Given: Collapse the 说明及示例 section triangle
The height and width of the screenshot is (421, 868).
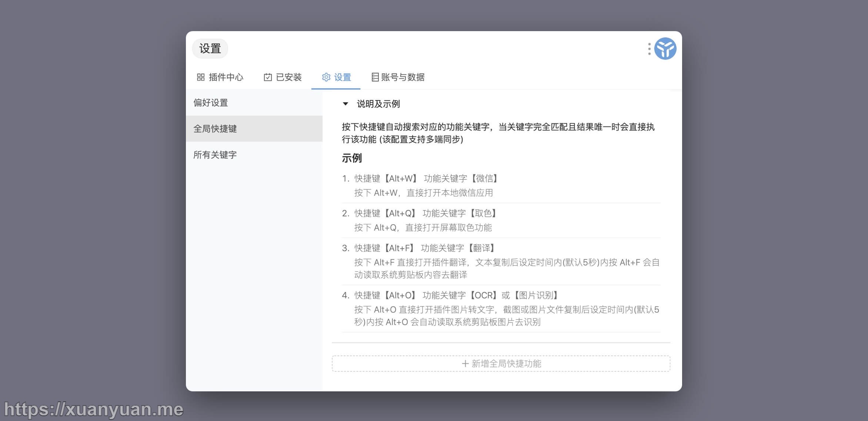Looking at the screenshot, I should click(345, 104).
